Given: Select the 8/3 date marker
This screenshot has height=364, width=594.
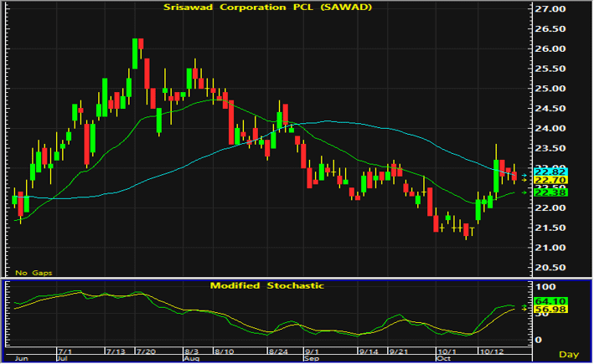Looking at the screenshot, I should pos(192,351).
